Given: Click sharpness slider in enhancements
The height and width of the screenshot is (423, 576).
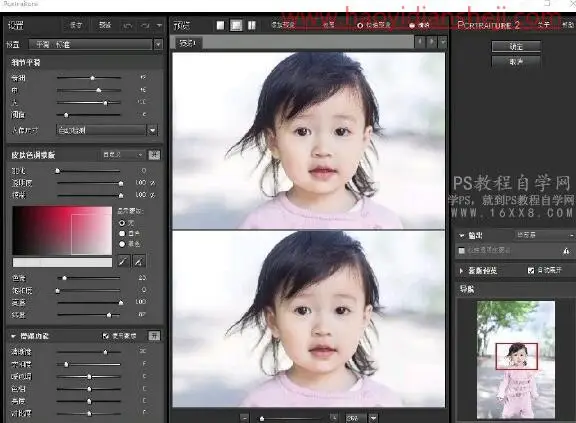Looking at the screenshot, I should coord(89,352).
